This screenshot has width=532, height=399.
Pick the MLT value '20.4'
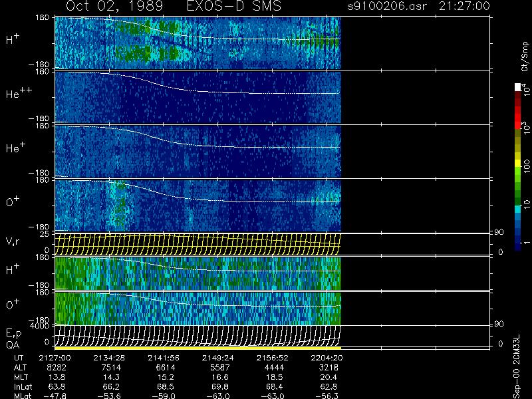tap(331, 377)
